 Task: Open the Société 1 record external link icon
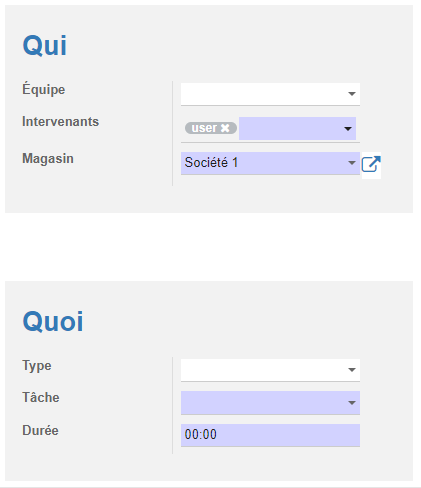coord(371,164)
